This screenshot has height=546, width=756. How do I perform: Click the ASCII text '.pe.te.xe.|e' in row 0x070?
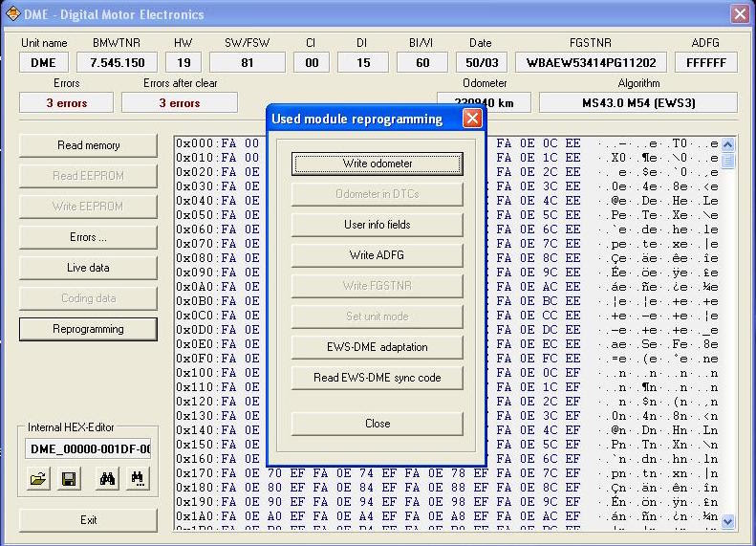[x=659, y=244]
